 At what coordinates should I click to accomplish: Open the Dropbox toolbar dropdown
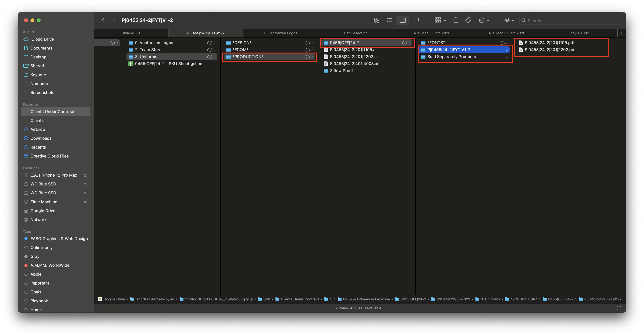click(509, 20)
